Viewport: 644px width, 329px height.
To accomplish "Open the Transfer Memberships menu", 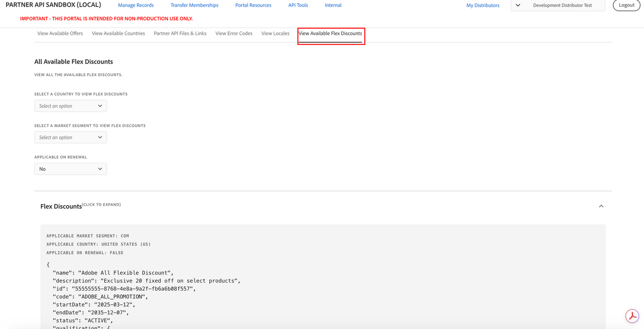I will tap(194, 5).
